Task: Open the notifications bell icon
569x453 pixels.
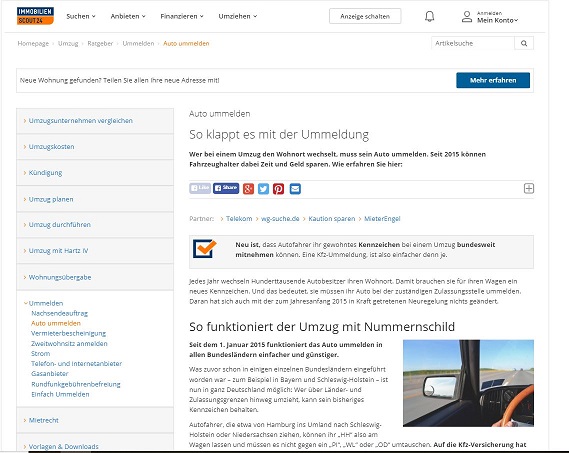Action: (x=430, y=16)
